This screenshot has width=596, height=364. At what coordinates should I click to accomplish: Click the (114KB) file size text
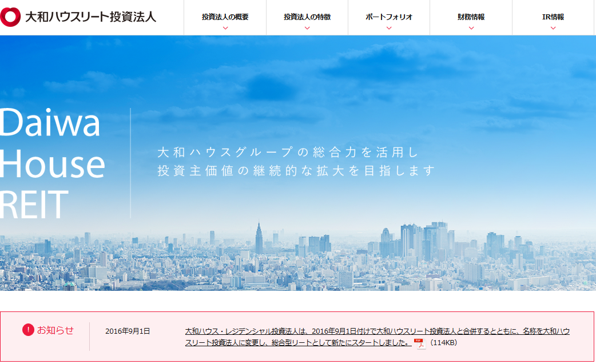point(443,343)
